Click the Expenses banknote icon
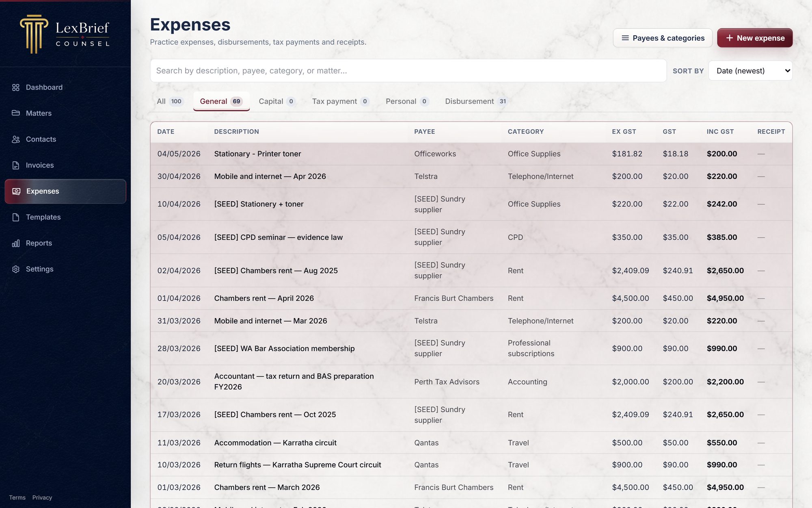The width and height of the screenshot is (812, 508). 16,191
